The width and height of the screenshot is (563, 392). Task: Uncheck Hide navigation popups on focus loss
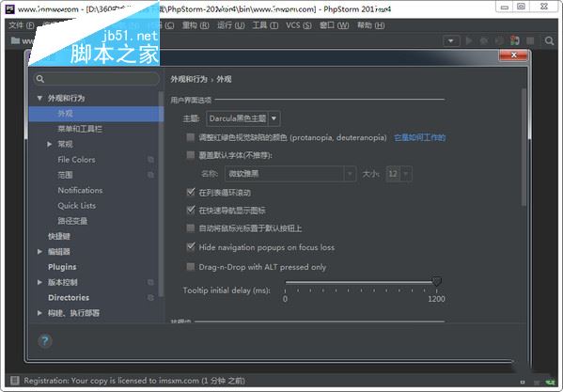(x=191, y=246)
